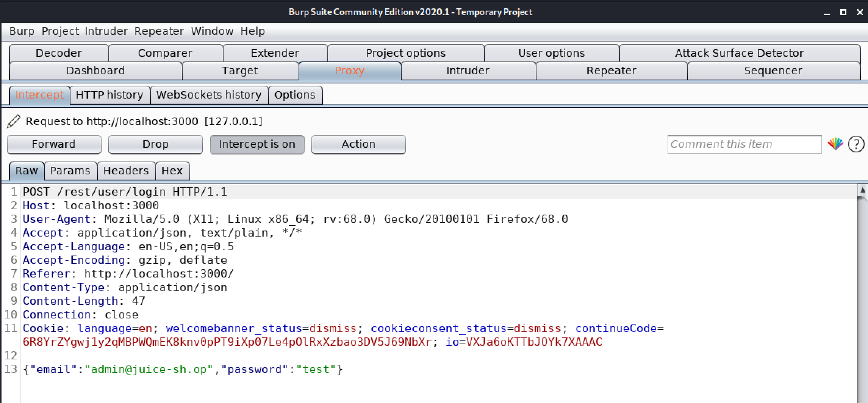Switch to the Repeater tool tab
This screenshot has width=868, height=403.
[612, 71]
